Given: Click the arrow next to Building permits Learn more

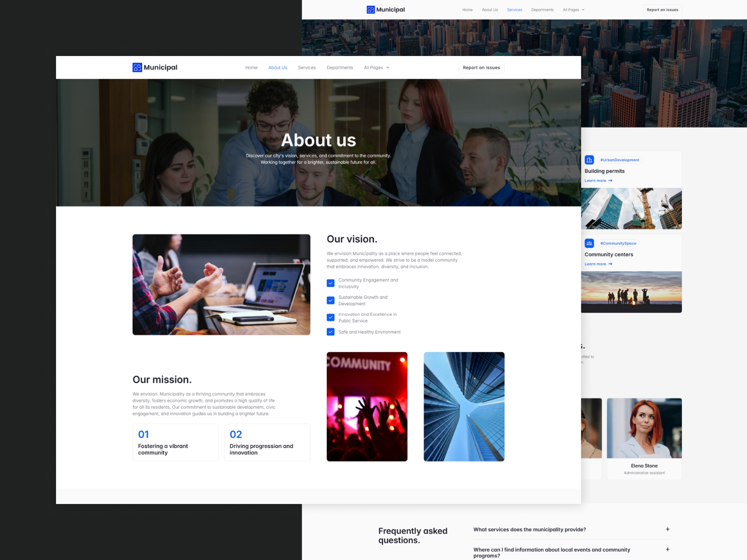Looking at the screenshot, I should point(610,181).
